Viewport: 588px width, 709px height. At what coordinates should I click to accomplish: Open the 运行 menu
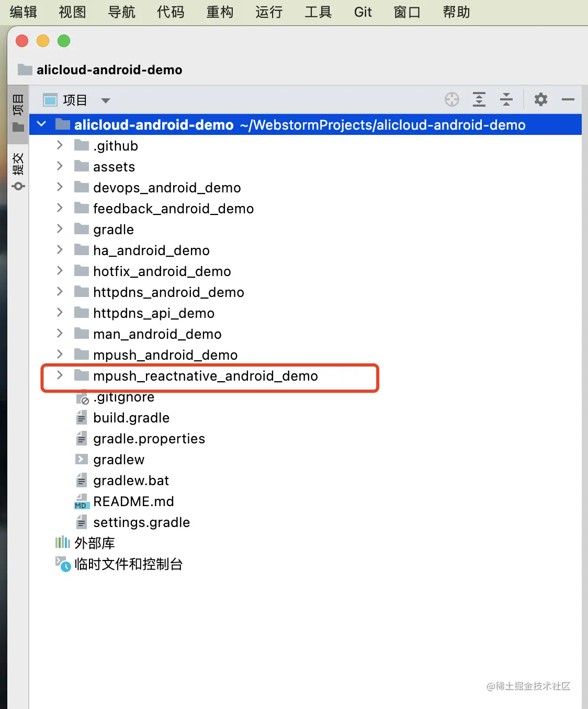pyautogui.click(x=269, y=12)
